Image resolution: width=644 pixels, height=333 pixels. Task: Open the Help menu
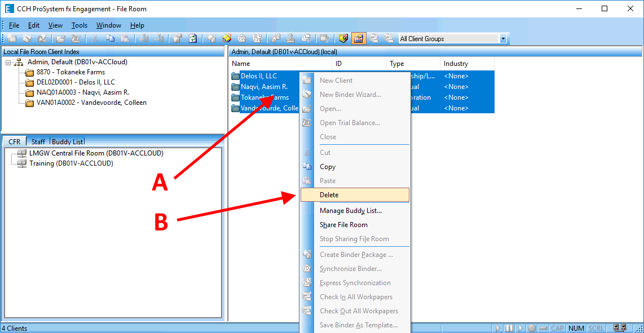coord(137,25)
